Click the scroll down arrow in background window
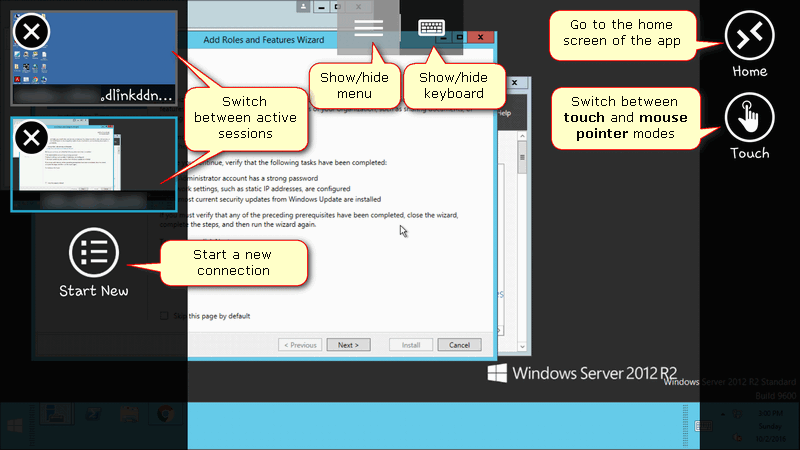The image size is (800, 450). (522, 346)
